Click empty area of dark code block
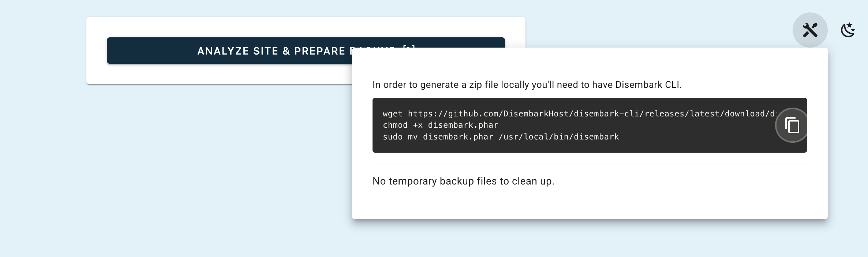The image size is (868, 257). click(x=695, y=139)
